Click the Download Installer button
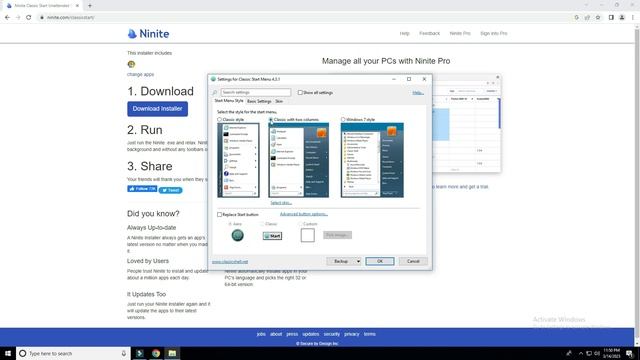Screen dimensions: 640x360 pos(158,109)
